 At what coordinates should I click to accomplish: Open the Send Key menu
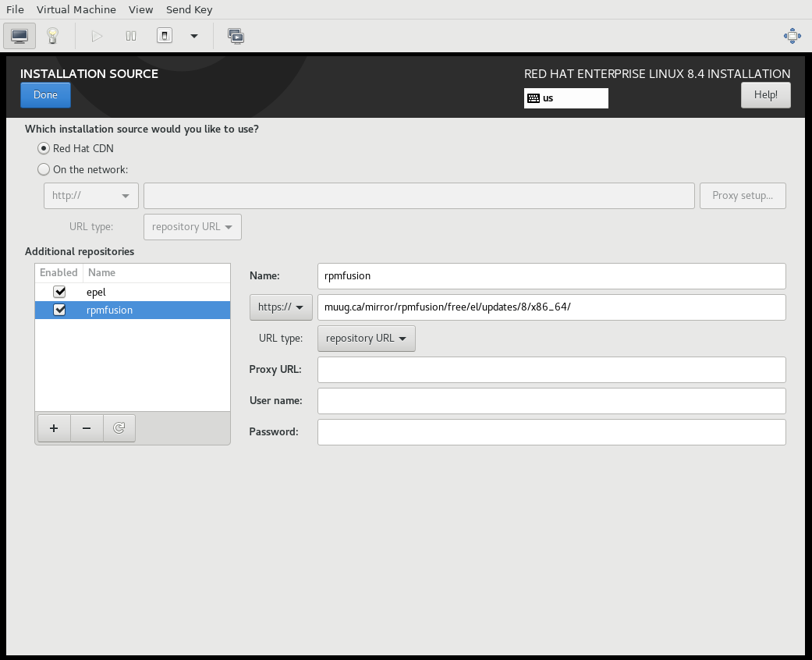(x=189, y=10)
